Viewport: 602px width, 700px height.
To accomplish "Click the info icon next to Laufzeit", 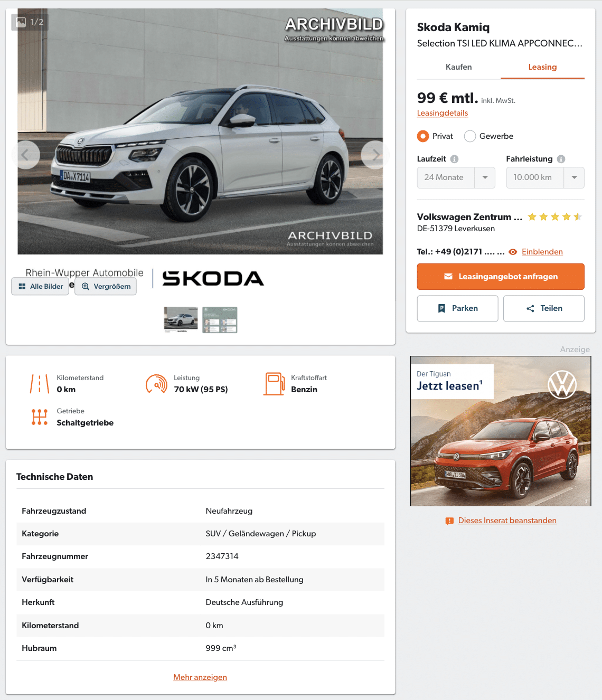I will (454, 159).
